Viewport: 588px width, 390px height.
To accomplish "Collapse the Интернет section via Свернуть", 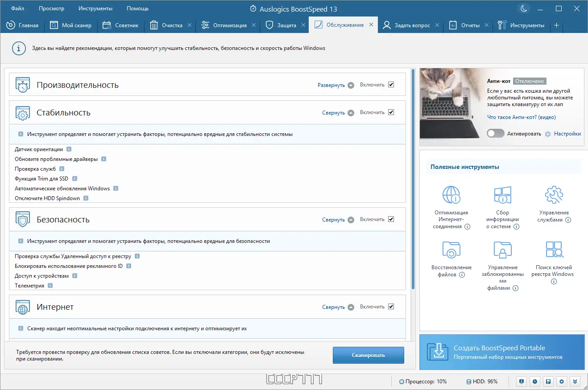I will [338, 307].
